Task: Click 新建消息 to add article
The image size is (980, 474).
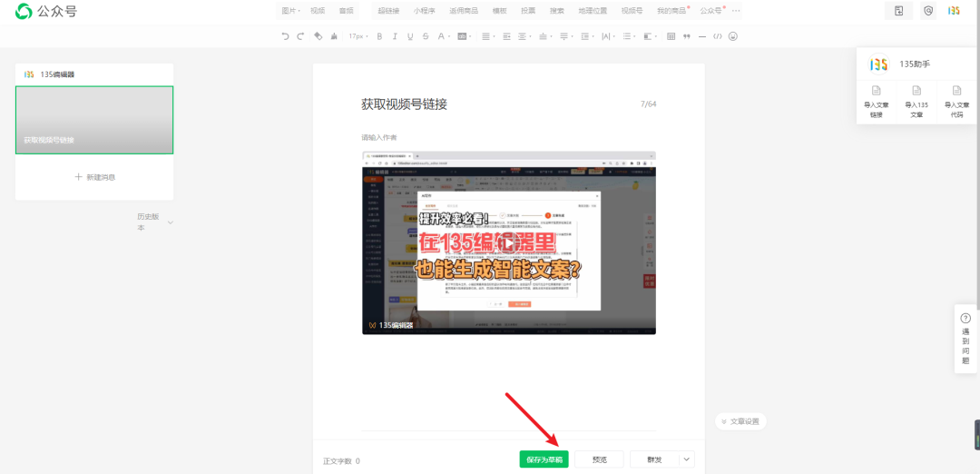Action: click(x=94, y=177)
